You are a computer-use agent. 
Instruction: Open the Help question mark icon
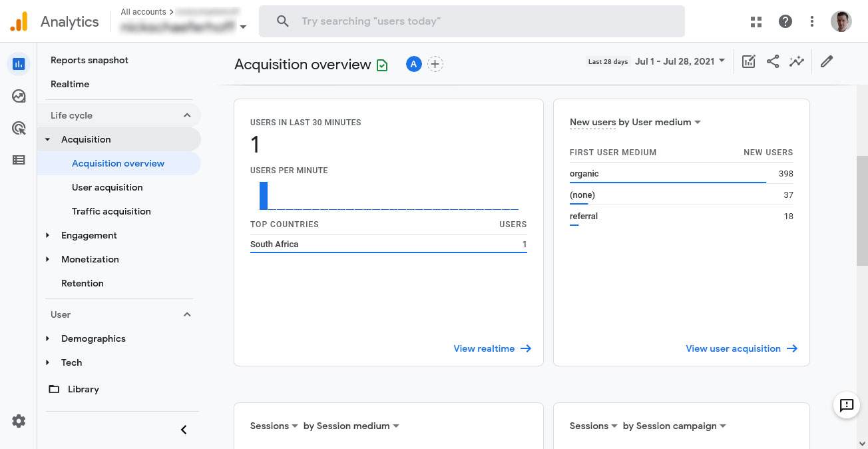[785, 21]
